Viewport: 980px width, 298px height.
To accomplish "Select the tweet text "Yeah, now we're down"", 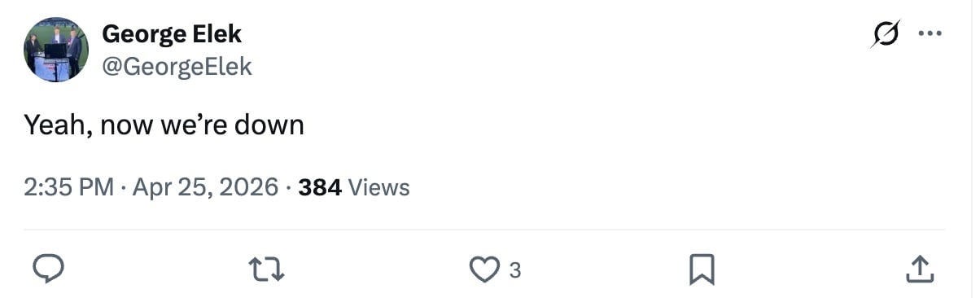I will click(x=164, y=125).
